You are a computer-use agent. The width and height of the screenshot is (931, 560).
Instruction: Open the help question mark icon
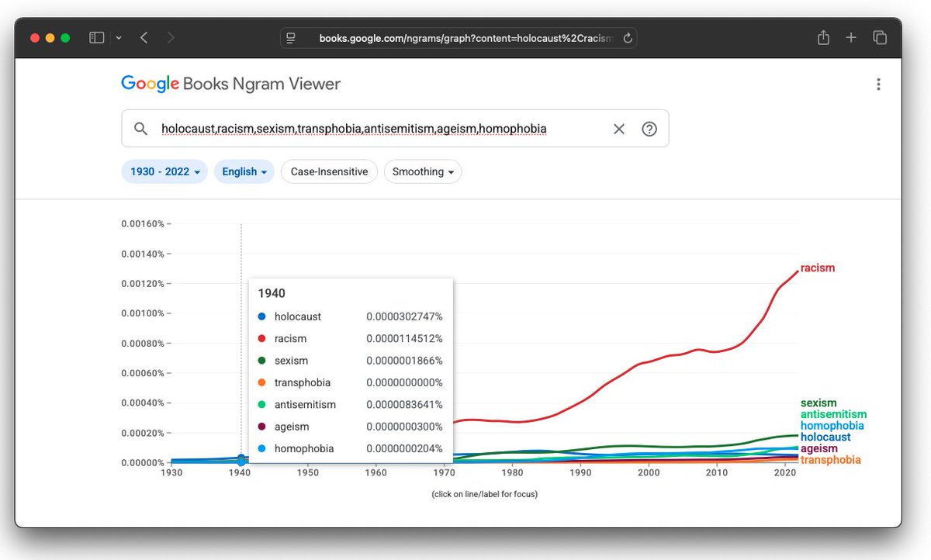click(649, 129)
